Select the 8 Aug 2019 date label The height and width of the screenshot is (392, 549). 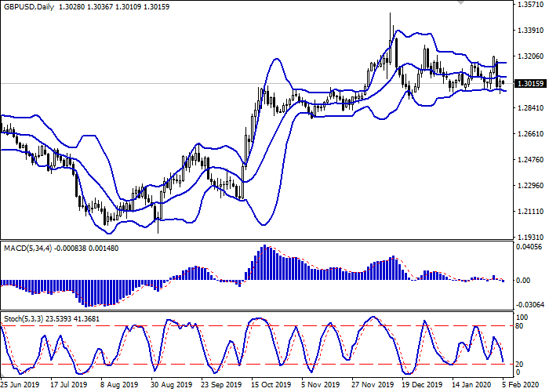pyautogui.click(x=119, y=385)
